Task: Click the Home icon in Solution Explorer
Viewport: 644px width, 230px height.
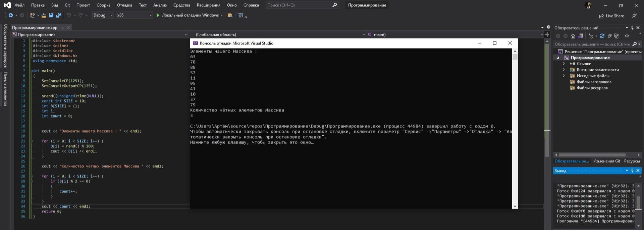Action: (x=573, y=36)
